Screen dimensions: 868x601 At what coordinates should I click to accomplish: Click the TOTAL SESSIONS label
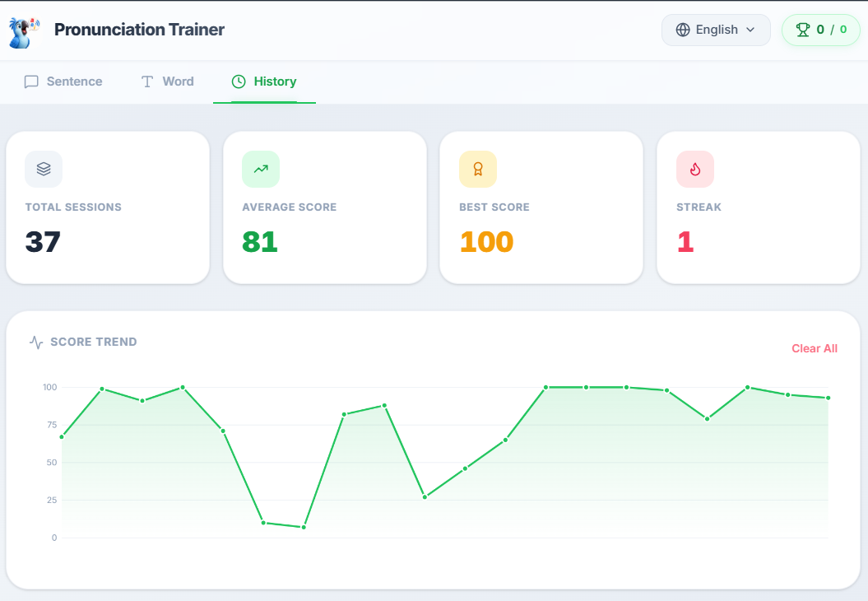pyautogui.click(x=73, y=207)
